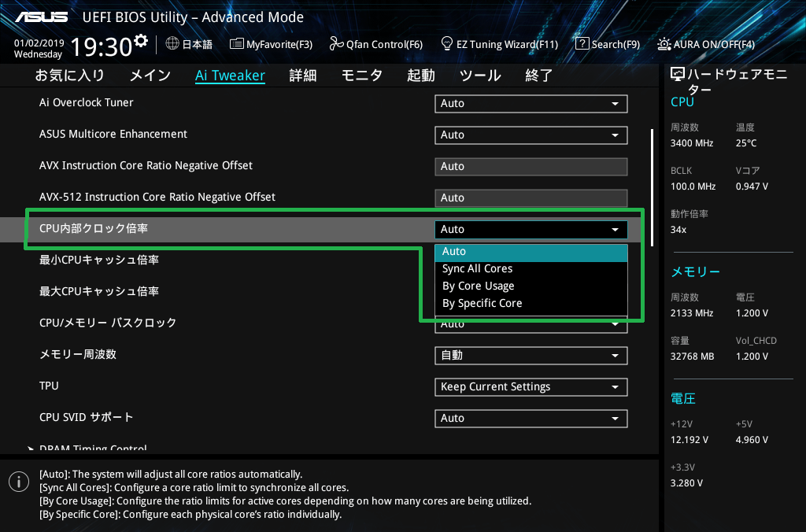806x532 pixels.
Task: Click the globe language icon
Action: click(x=172, y=44)
